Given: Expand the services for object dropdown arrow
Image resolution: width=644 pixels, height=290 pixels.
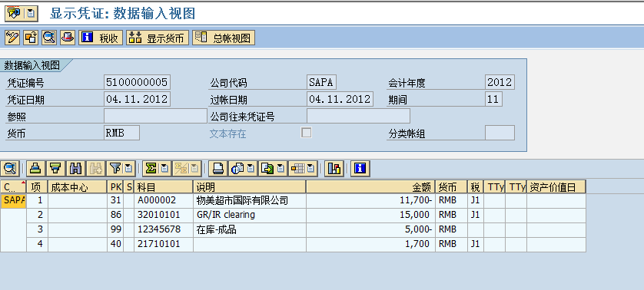Looking at the screenshot, I should pos(31,14).
